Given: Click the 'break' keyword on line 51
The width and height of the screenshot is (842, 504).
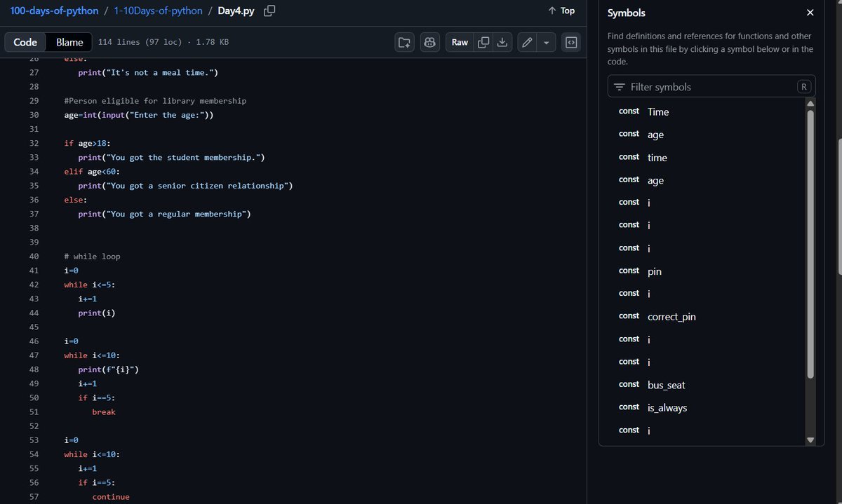Looking at the screenshot, I should 104,412.
